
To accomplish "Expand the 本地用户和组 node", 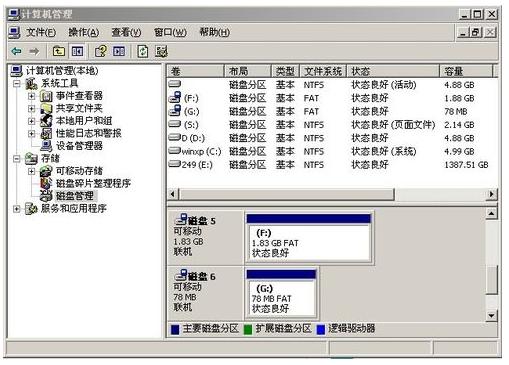I will 31,121.
